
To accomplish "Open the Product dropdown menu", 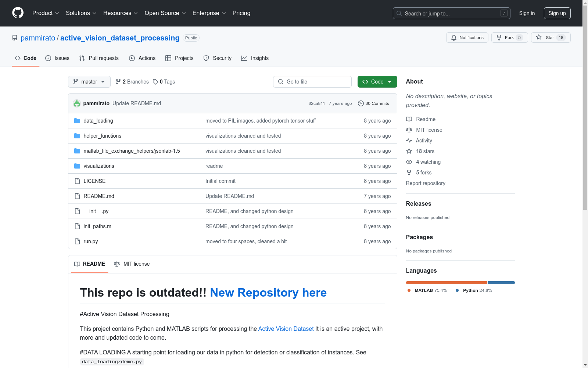I will tap(46, 13).
